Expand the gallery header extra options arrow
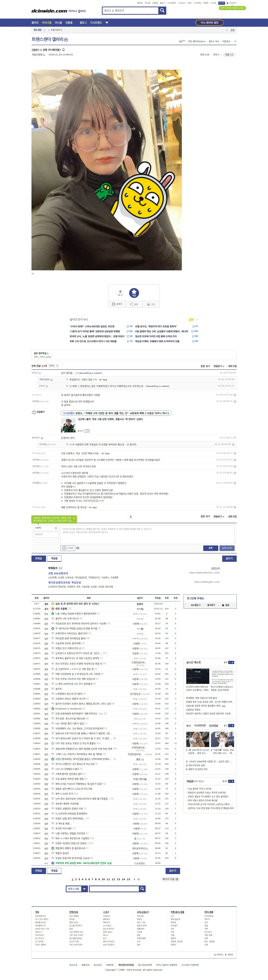The image size is (268, 980). coord(235,41)
